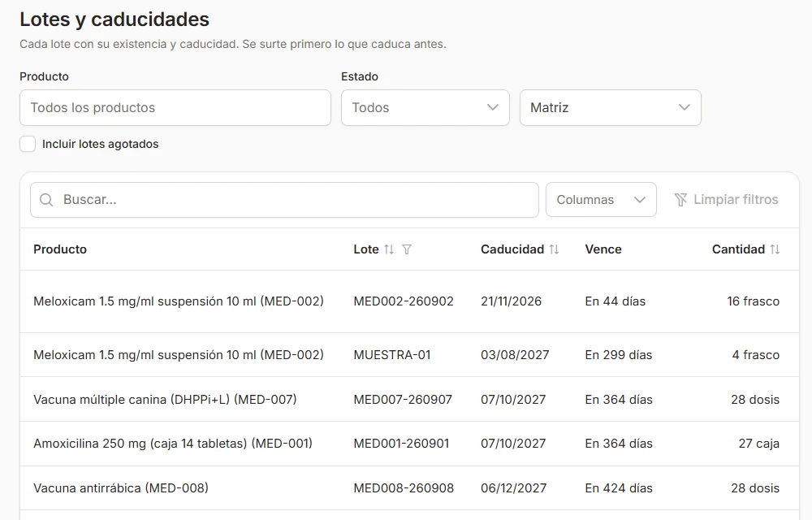The height and width of the screenshot is (520, 812).
Task: Click 28 dosis in Vacuna múltiple row
Action: 755,399
